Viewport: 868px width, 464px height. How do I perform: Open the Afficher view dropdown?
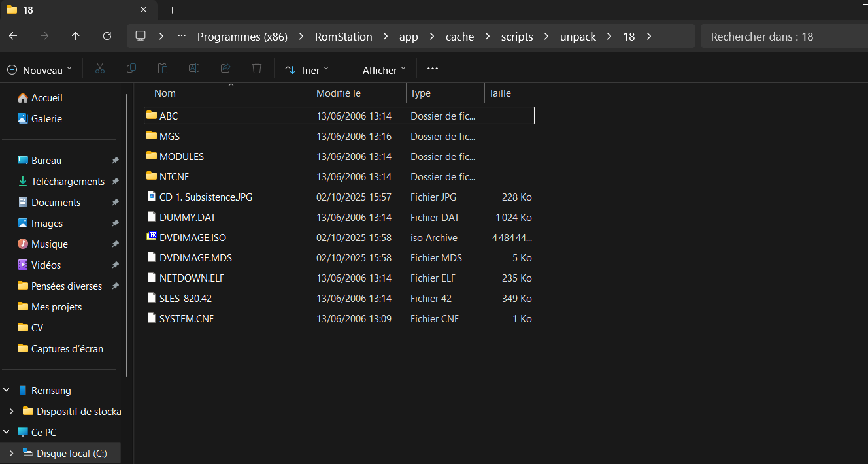pos(376,70)
